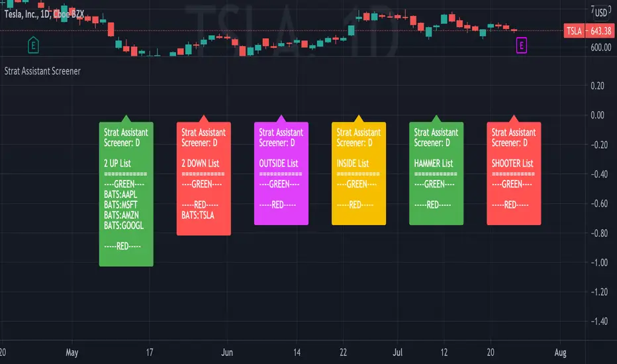Click the green earnings E marker
This screenshot has height=364, width=617.
point(32,44)
